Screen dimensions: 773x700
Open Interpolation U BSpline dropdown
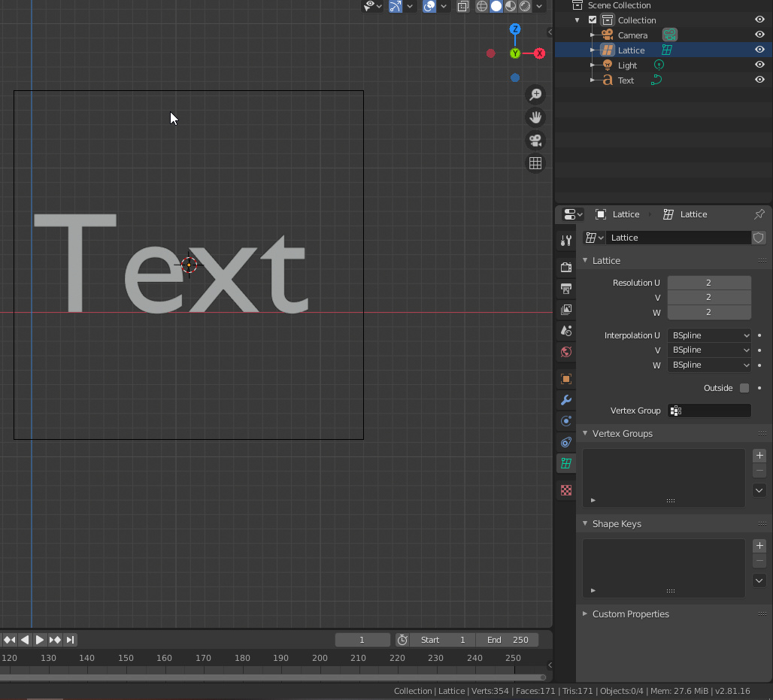709,335
